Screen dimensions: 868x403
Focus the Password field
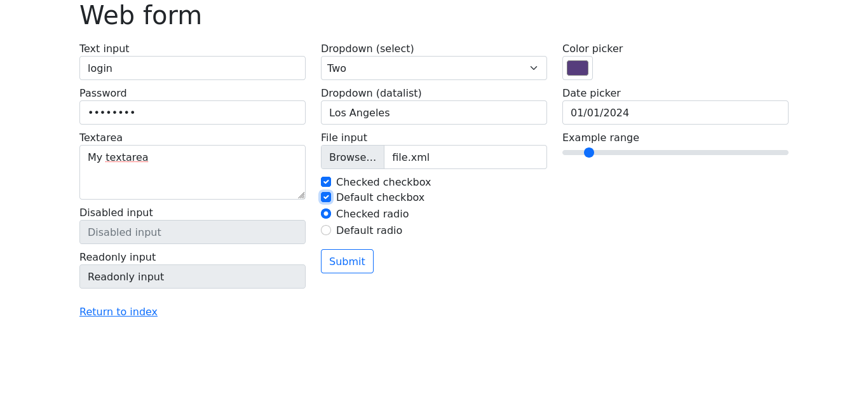pos(193,113)
